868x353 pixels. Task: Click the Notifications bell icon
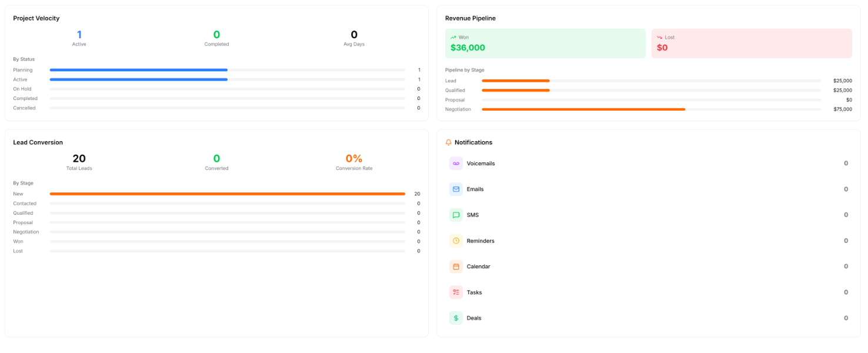tap(449, 142)
